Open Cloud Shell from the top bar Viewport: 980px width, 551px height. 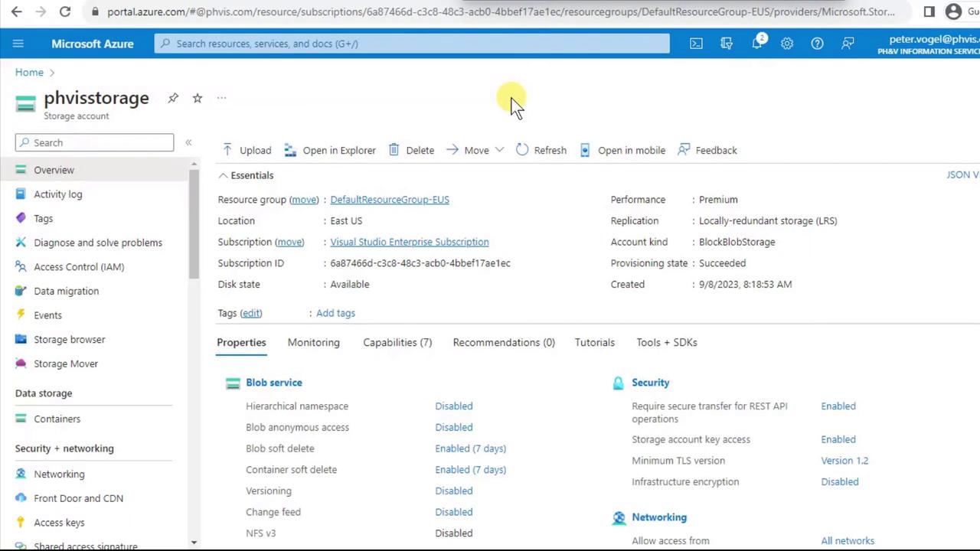tap(696, 44)
